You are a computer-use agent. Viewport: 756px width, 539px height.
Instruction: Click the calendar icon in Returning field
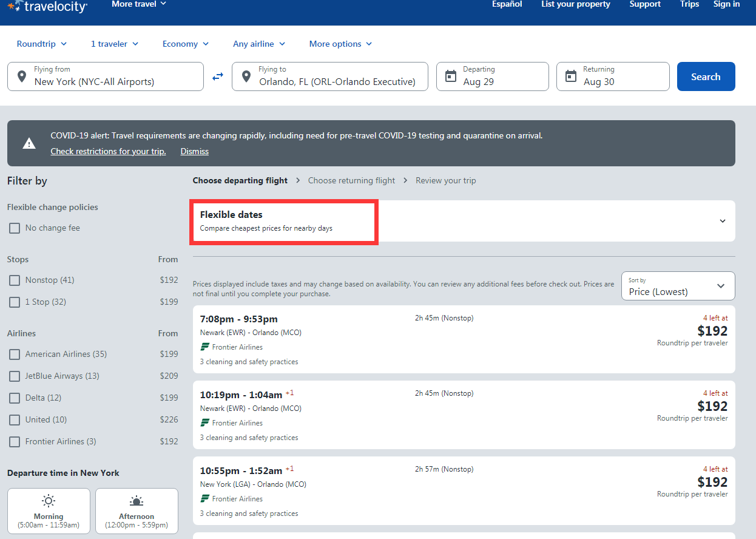[571, 76]
